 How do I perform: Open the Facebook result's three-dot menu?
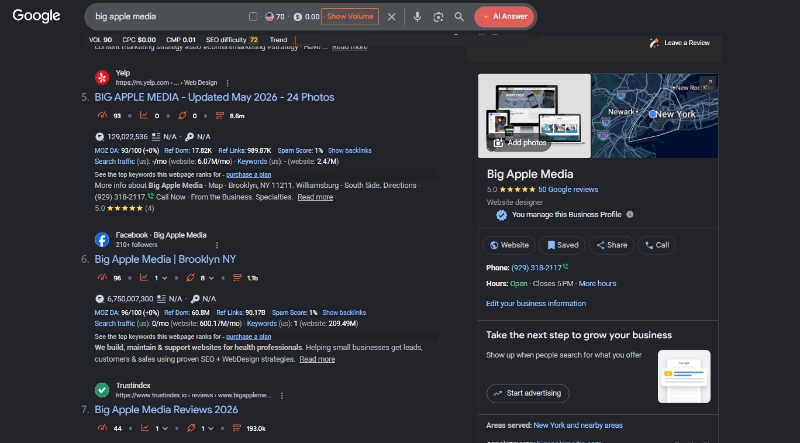(217, 245)
